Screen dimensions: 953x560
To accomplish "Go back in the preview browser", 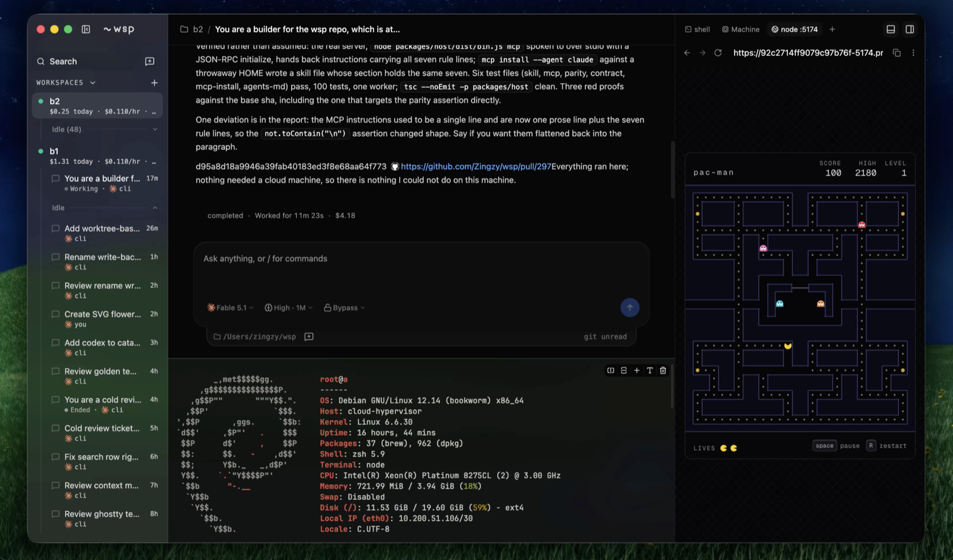I will [687, 53].
